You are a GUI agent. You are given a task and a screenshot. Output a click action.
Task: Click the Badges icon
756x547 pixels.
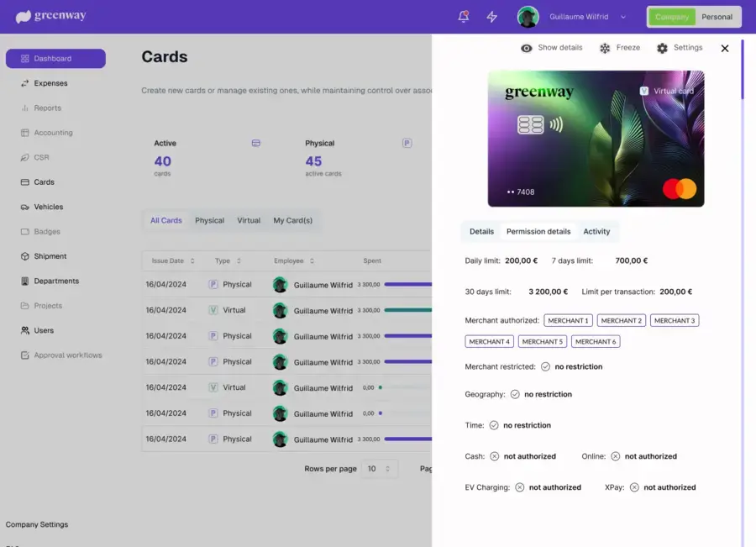pyautogui.click(x=25, y=232)
